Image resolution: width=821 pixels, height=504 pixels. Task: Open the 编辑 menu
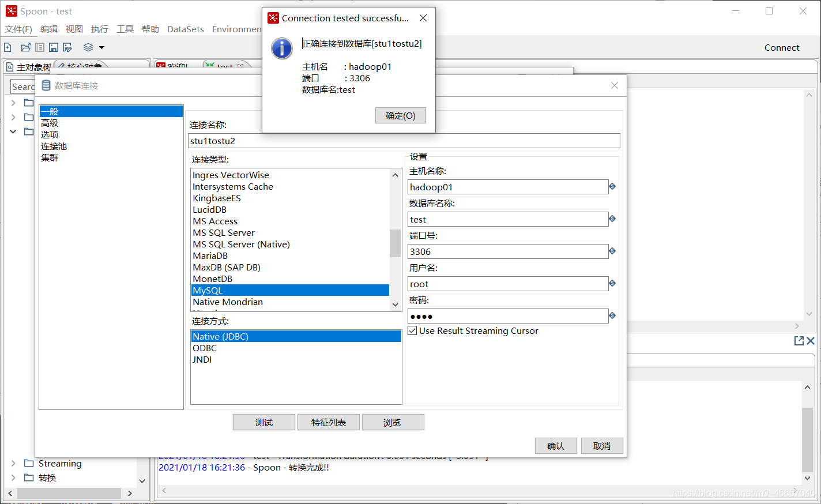49,29
